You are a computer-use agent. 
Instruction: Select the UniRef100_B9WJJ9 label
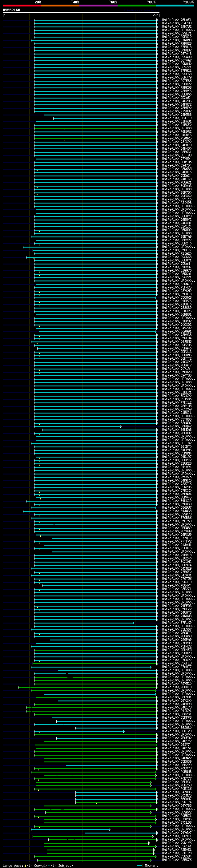176,582
